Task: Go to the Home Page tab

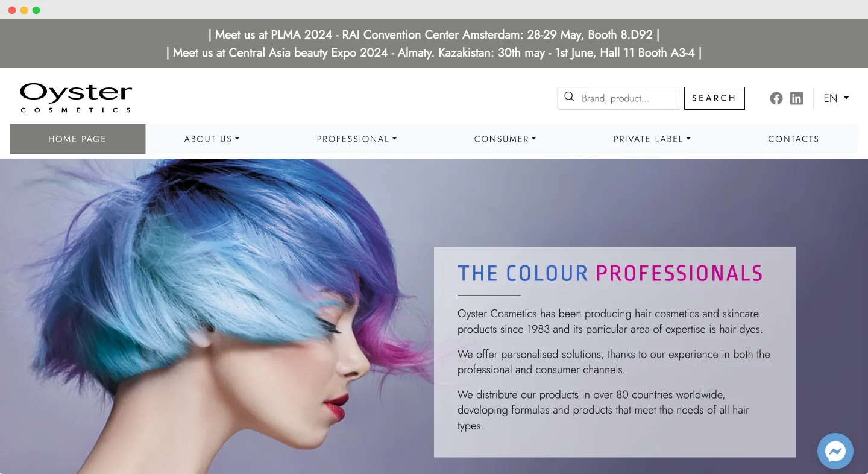Action: point(77,139)
